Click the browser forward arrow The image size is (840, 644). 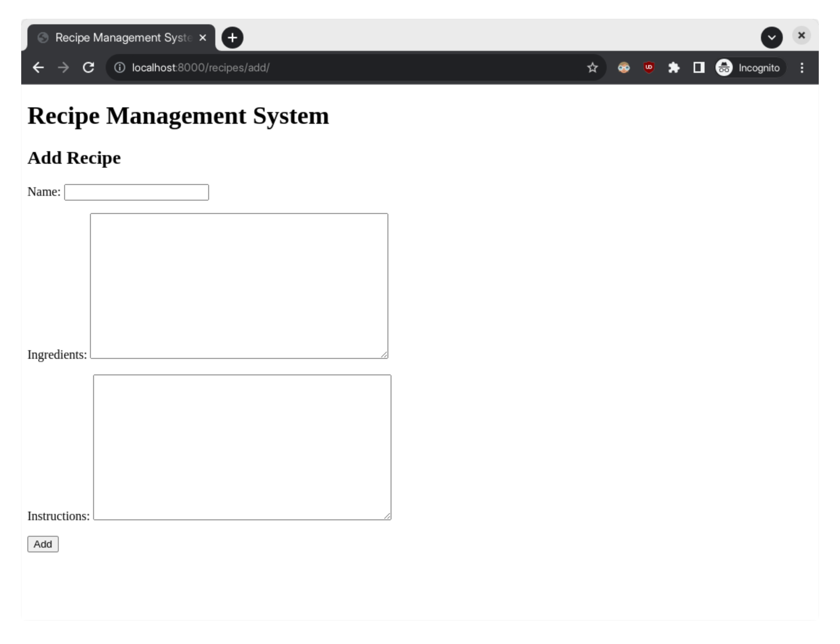pyautogui.click(x=63, y=68)
